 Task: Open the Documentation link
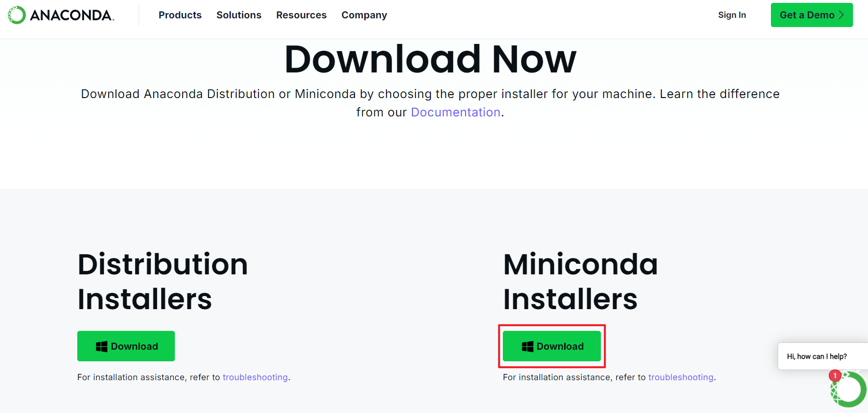(455, 112)
